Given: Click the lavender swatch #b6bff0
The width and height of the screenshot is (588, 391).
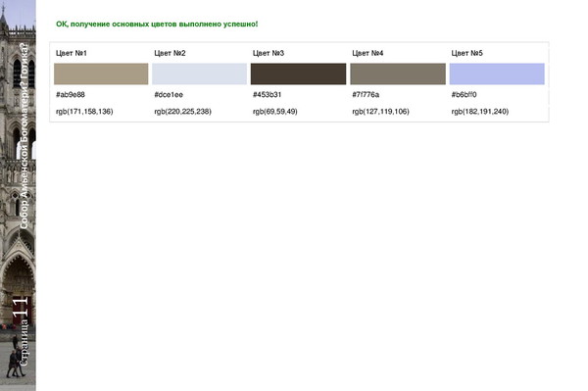Looking at the screenshot, I should click(x=497, y=73).
